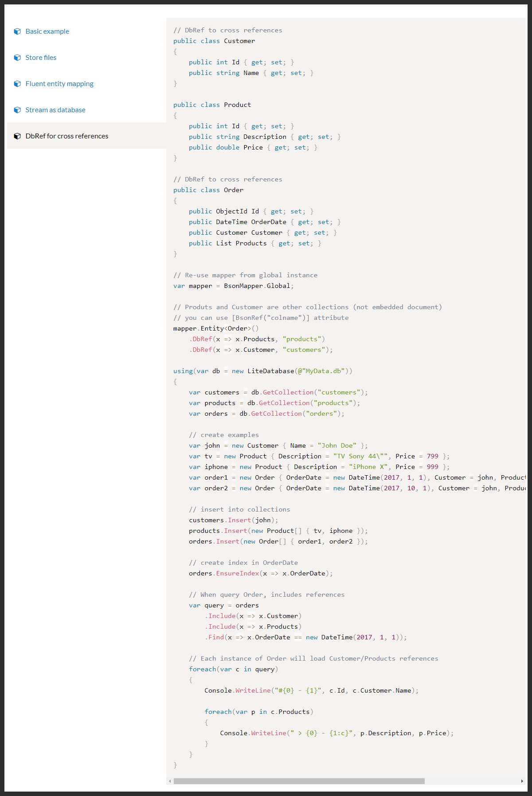Click the BsonMapper.Global code line
532x796 pixels.
tap(233, 286)
